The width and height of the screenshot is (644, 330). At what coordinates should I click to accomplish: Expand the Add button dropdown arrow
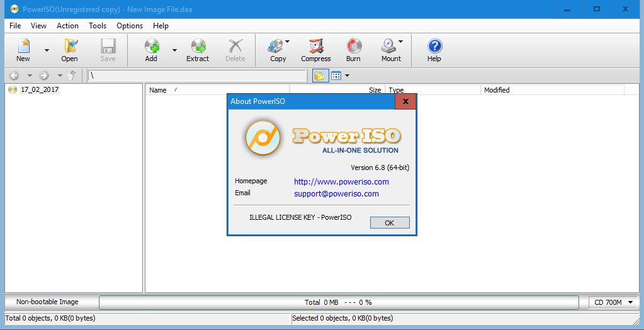tap(174, 50)
